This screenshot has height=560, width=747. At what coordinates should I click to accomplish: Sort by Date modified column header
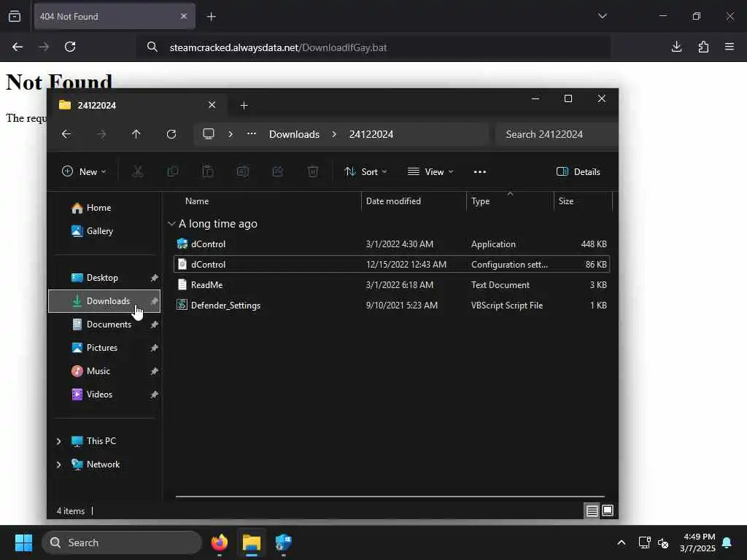[x=393, y=201]
